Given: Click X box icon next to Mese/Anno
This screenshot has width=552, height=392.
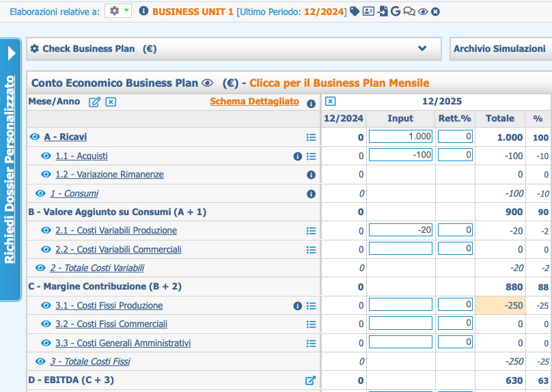Looking at the screenshot, I should [111, 102].
